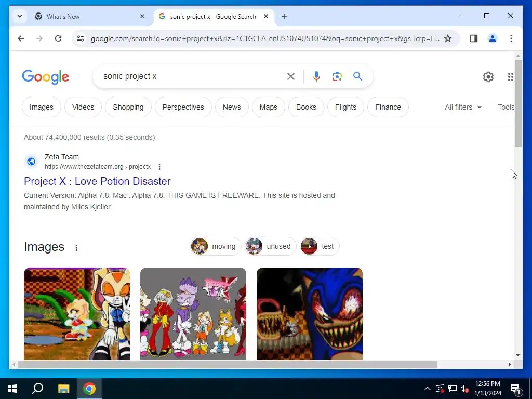532x399 pixels.
Task: Click the scroll down arrow
Action: click(x=518, y=355)
